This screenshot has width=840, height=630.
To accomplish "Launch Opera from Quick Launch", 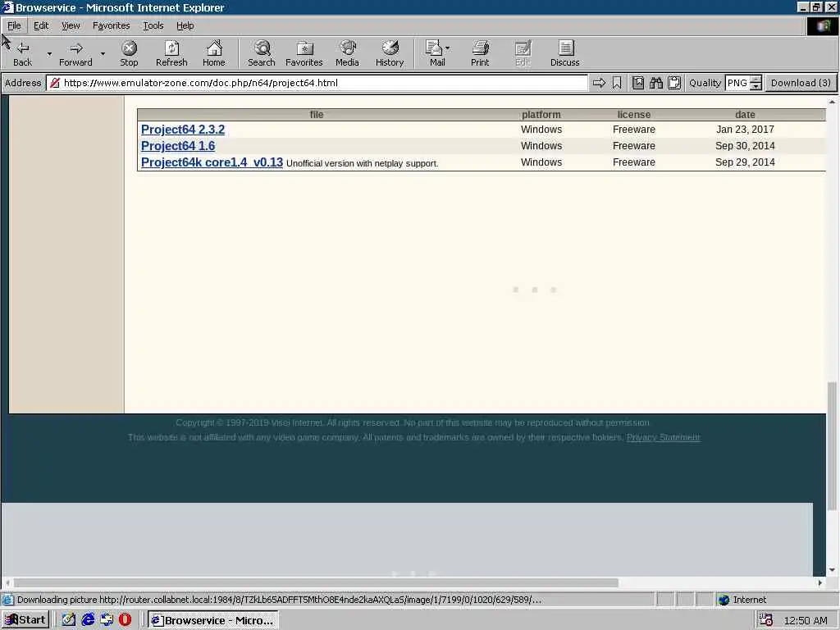I will pyautogui.click(x=125, y=620).
